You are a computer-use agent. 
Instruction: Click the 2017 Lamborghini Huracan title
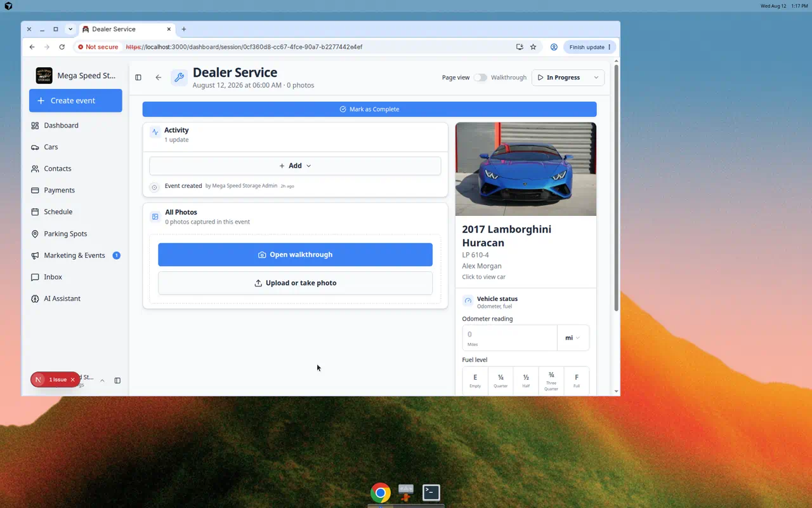[x=506, y=236]
